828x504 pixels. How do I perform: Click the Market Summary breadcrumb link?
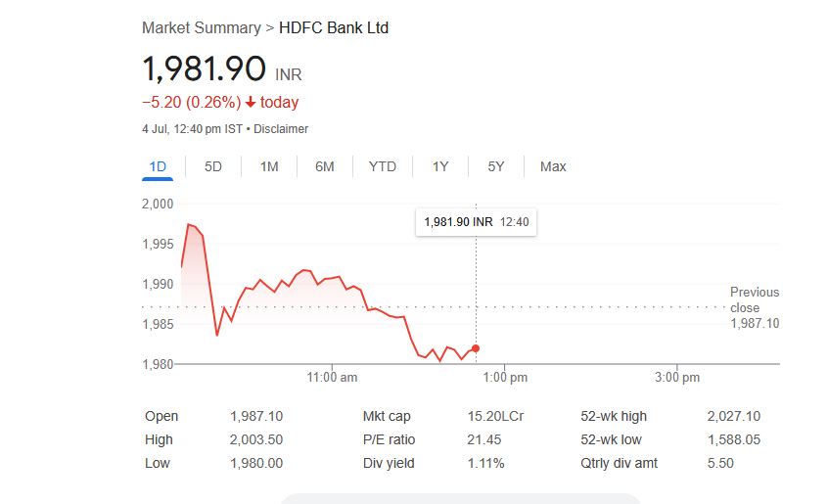click(202, 28)
